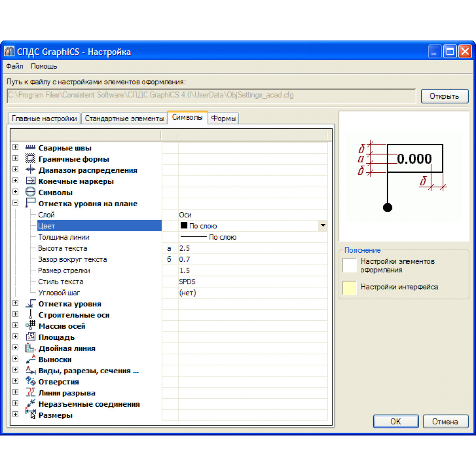Click the Угловой шаг value (нет)

(x=187, y=293)
